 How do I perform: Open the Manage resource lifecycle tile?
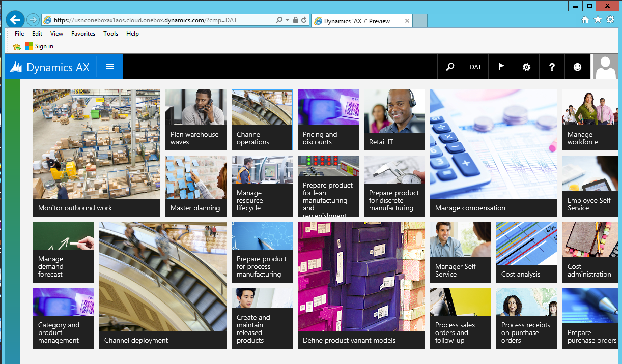(262, 186)
